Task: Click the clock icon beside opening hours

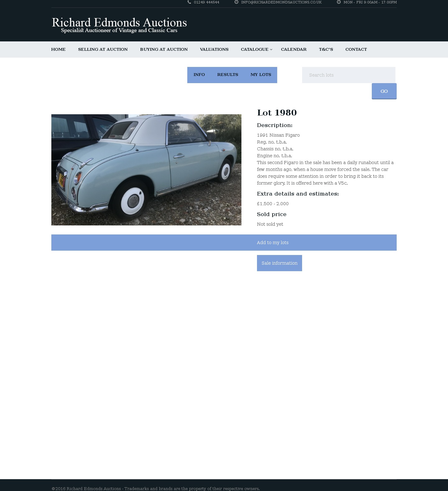Action: tap(339, 2)
